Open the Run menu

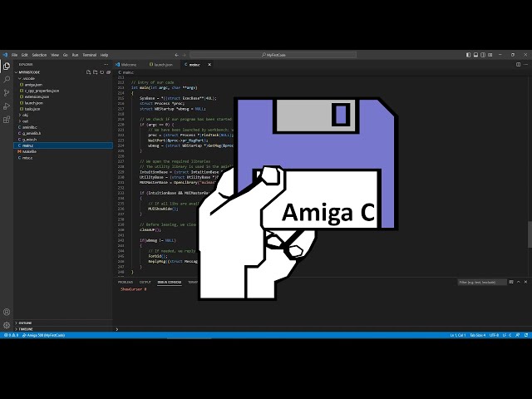(x=76, y=55)
